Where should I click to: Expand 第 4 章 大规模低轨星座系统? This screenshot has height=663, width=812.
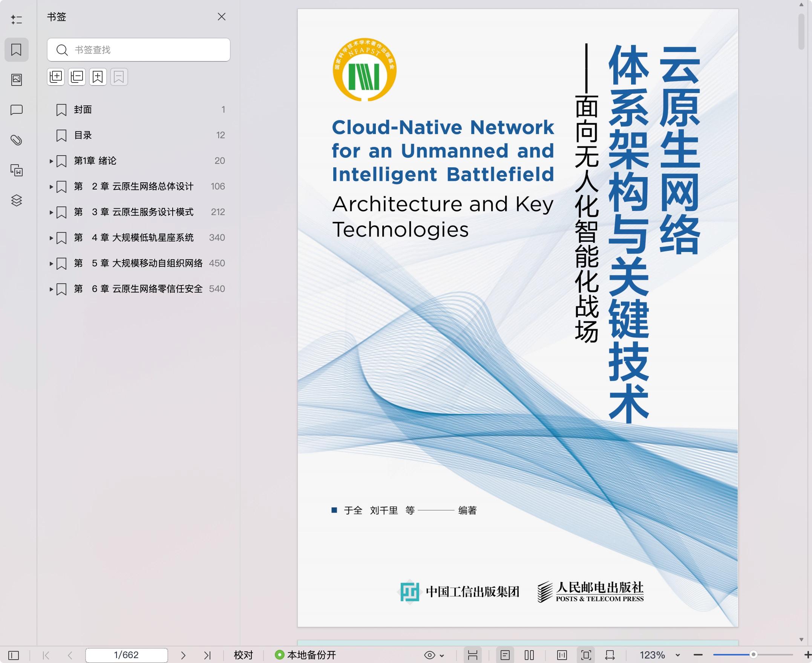pos(51,238)
